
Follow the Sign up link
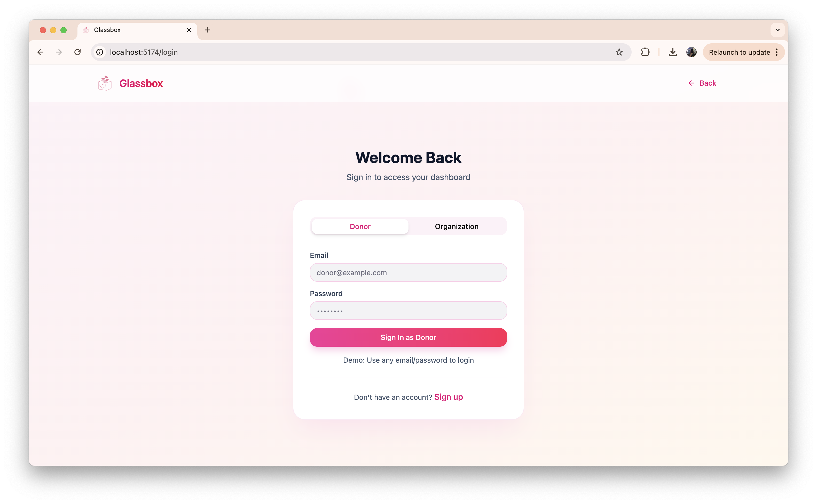click(448, 397)
